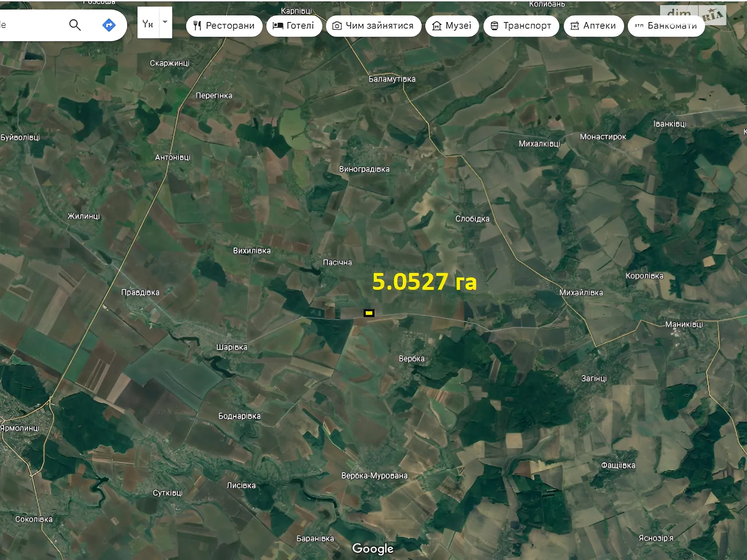Click the Банкомати ATM chip
The width and height of the screenshot is (747, 560).
tap(666, 26)
